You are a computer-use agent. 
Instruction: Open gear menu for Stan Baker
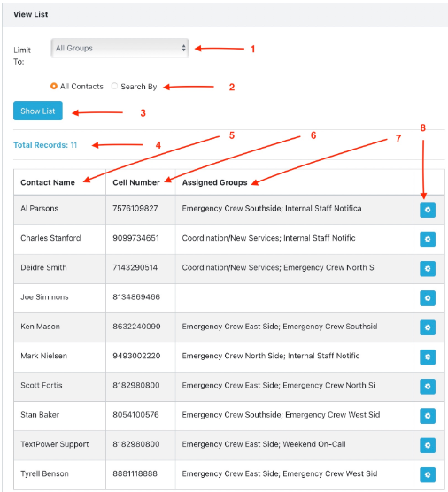428,416
